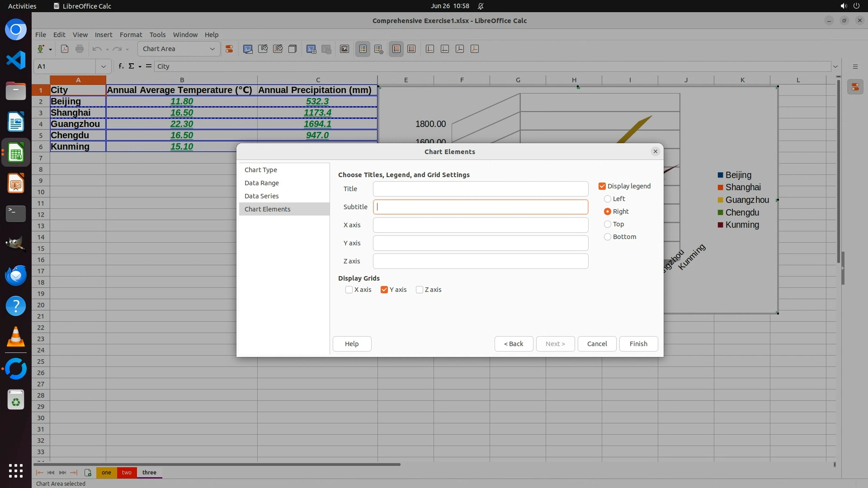The height and width of the screenshot is (488, 868).
Task: Open LibreOffice Impress from dock
Action: click(16, 183)
